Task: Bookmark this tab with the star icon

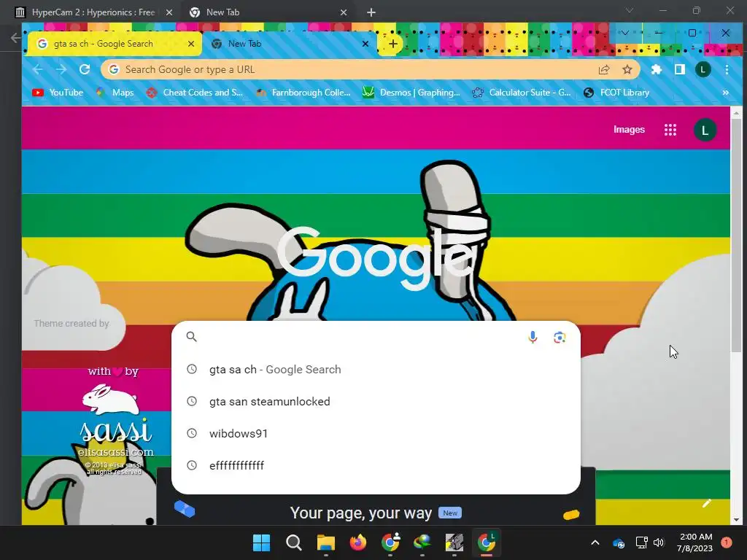Action: click(x=627, y=69)
